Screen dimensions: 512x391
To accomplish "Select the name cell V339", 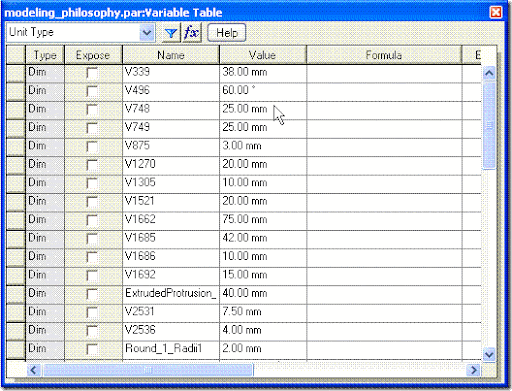I will 171,73.
